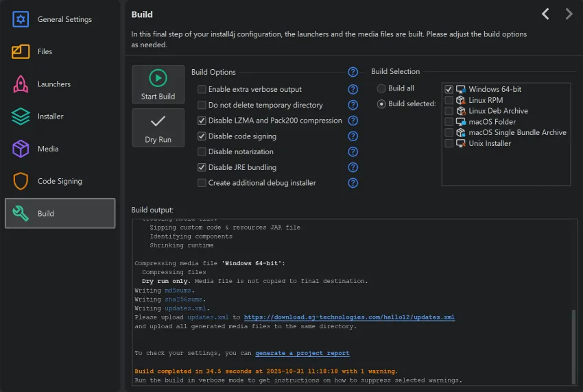
Task: Check the macOS Folder checkbox
Action: point(449,121)
